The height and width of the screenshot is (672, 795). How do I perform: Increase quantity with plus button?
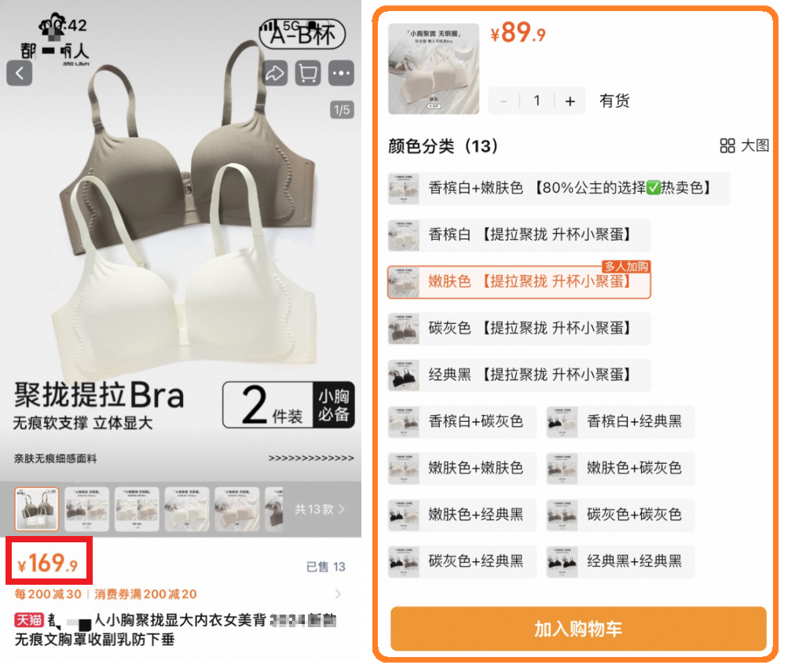(570, 101)
